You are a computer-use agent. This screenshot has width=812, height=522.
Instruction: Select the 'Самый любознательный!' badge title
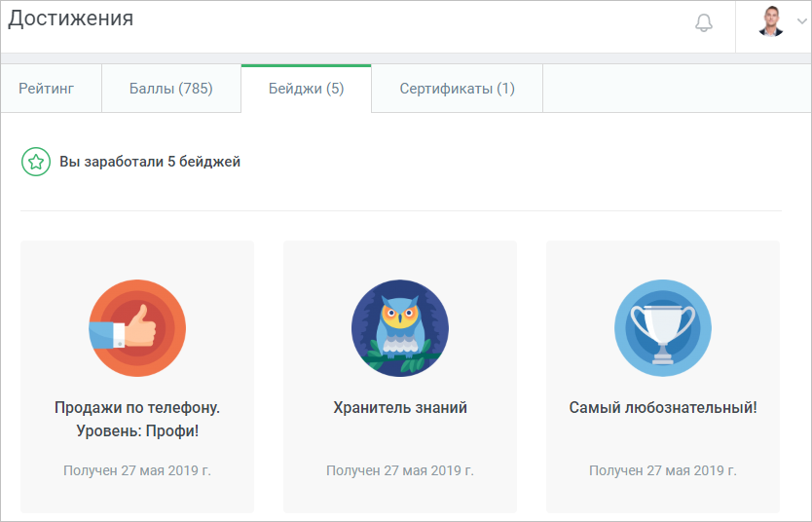663,407
